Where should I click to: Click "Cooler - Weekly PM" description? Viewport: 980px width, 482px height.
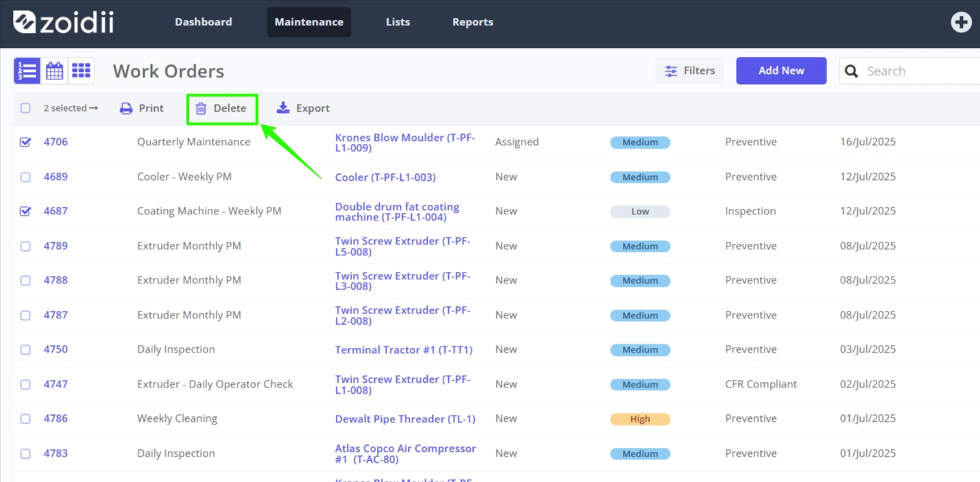pos(184,177)
